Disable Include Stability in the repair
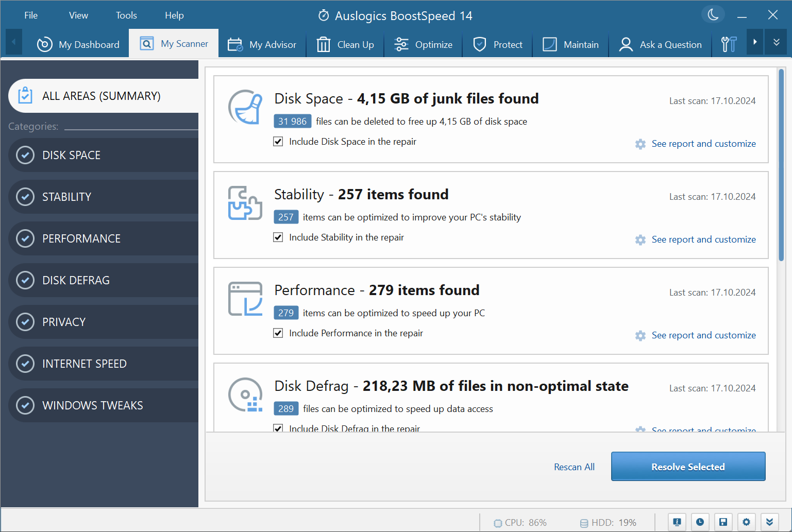 (x=278, y=237)
